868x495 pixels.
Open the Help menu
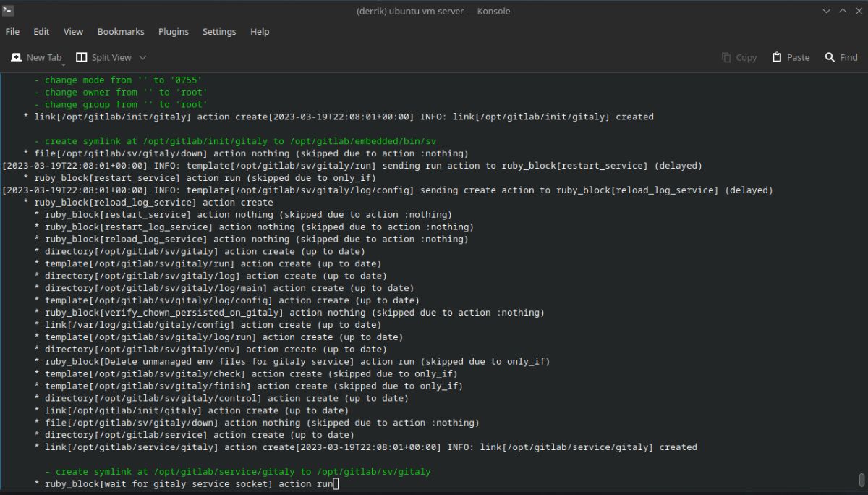[260, 32]
